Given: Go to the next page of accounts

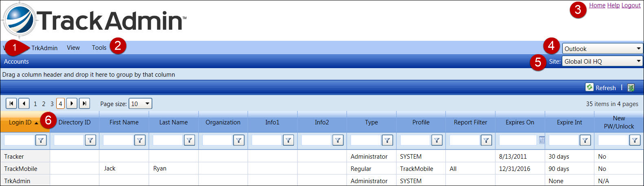Looking at the screenshot, I should click(72, 104).
